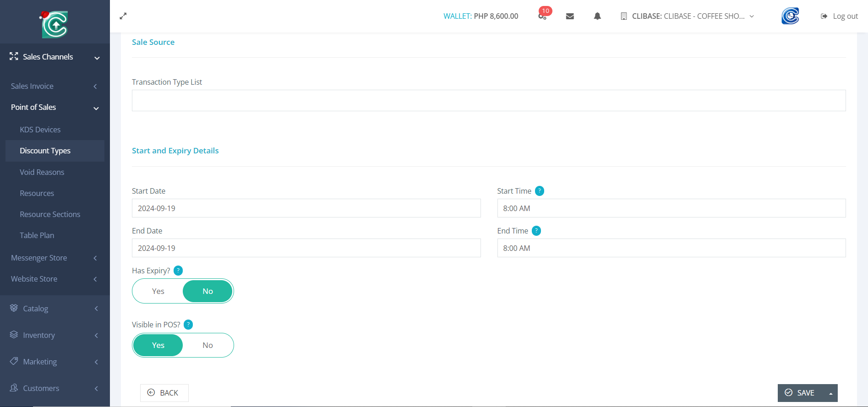
Task: Click the Log out link
Action: click(x=840, y=16)
